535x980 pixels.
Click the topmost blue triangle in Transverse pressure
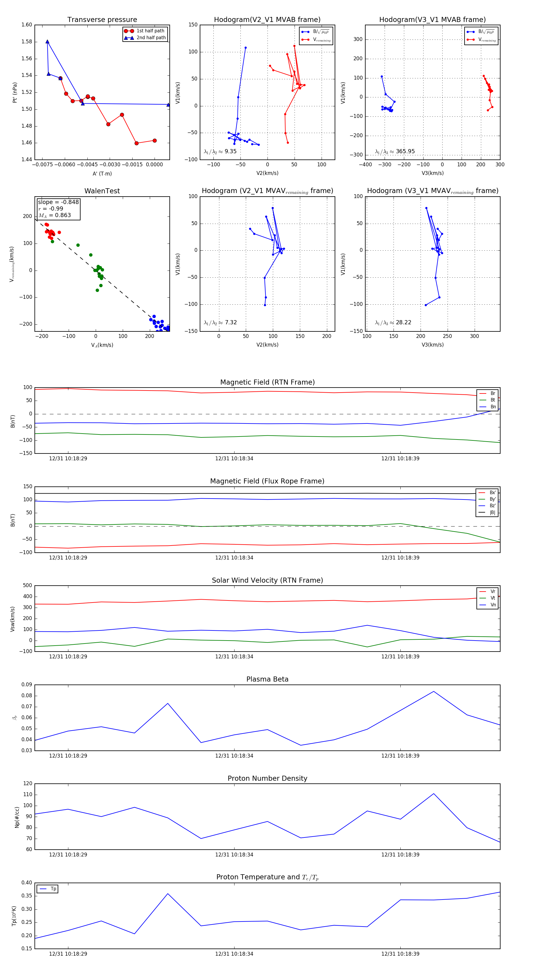pos(47,42)
